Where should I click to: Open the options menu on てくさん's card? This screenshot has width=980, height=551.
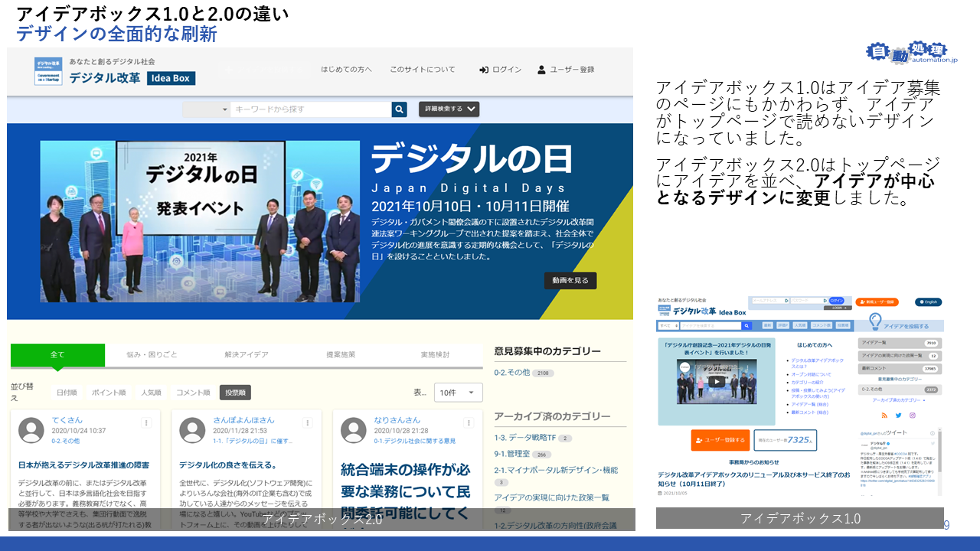coord(145,423)
